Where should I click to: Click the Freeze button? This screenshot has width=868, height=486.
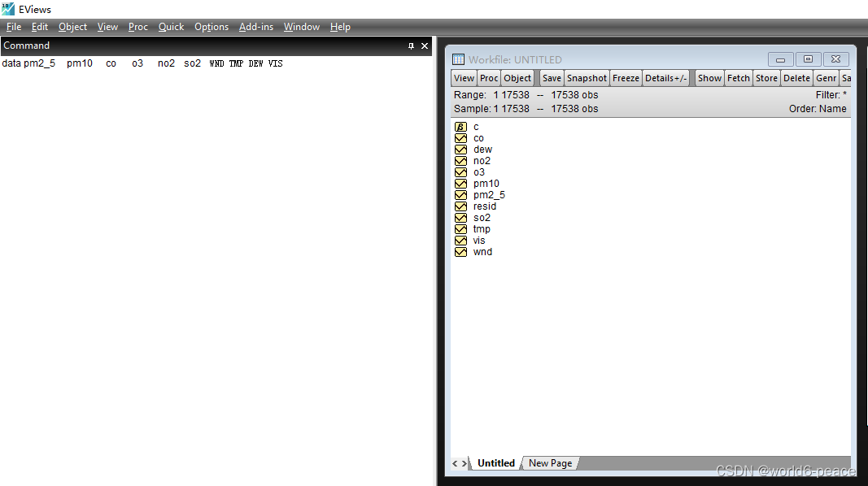point(626,78)
